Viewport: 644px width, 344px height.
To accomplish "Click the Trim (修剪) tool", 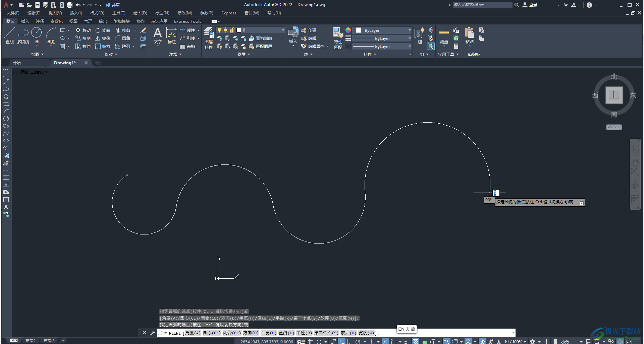I will click(x=123, y=30).
